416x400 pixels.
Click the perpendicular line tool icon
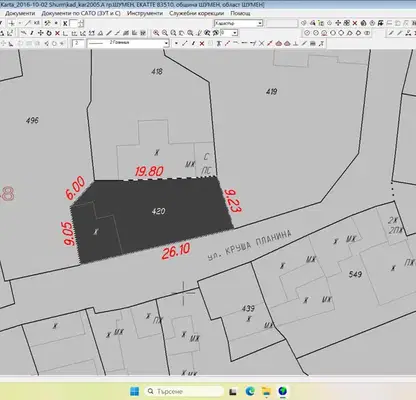(x=296, y=43)
